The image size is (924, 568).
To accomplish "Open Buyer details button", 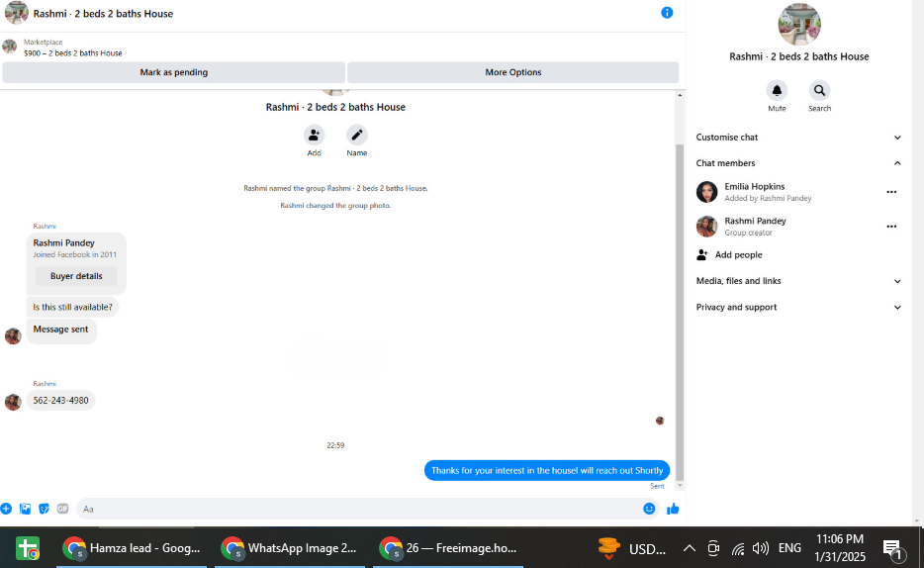I will coord(76,276).
